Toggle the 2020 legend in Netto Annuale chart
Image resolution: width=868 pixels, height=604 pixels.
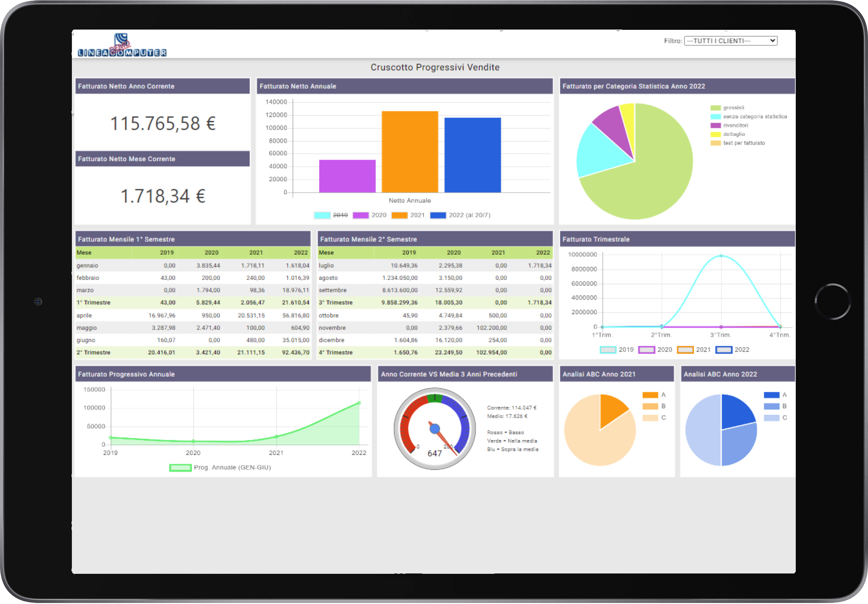pos(369,215)
